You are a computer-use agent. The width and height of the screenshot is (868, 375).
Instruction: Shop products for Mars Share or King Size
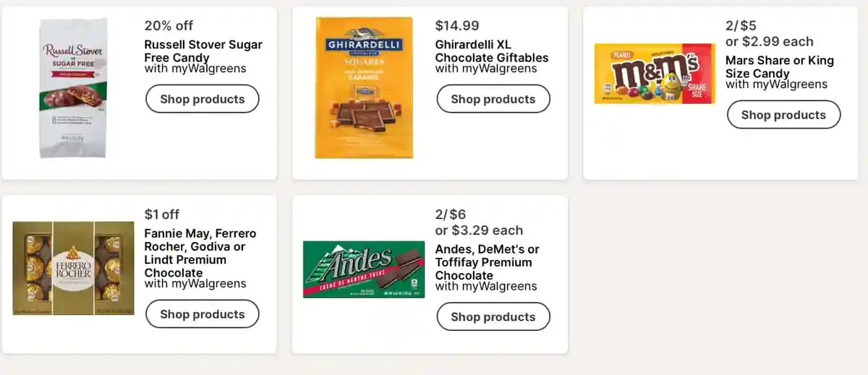point(783,115)
